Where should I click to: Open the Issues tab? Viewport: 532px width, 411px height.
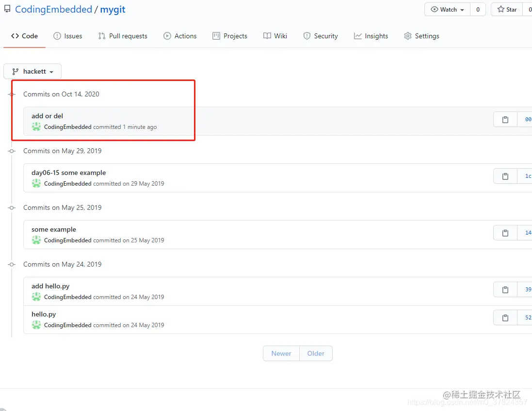coord(68,36)
